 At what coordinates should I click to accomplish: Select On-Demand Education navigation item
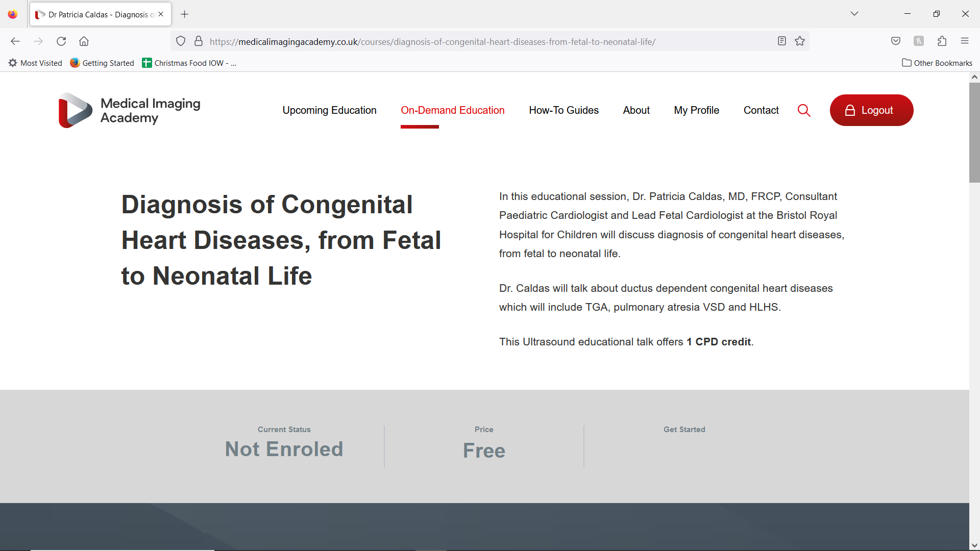[452, 110]
